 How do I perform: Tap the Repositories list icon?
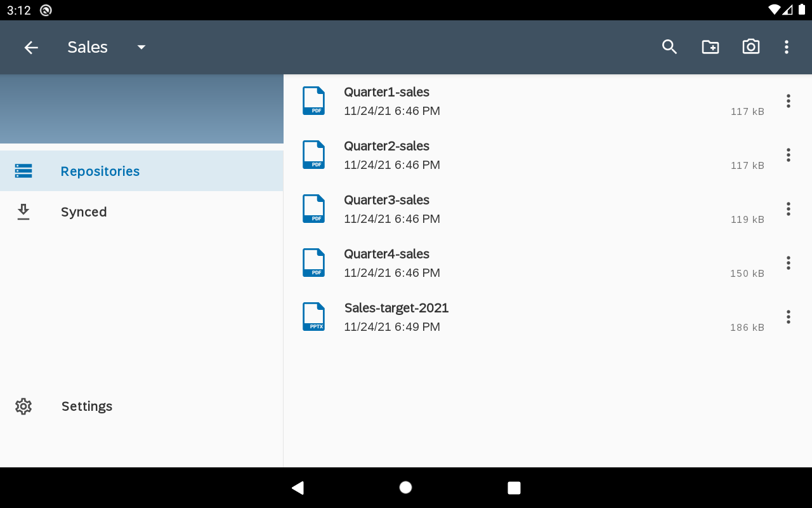point(23,171)
